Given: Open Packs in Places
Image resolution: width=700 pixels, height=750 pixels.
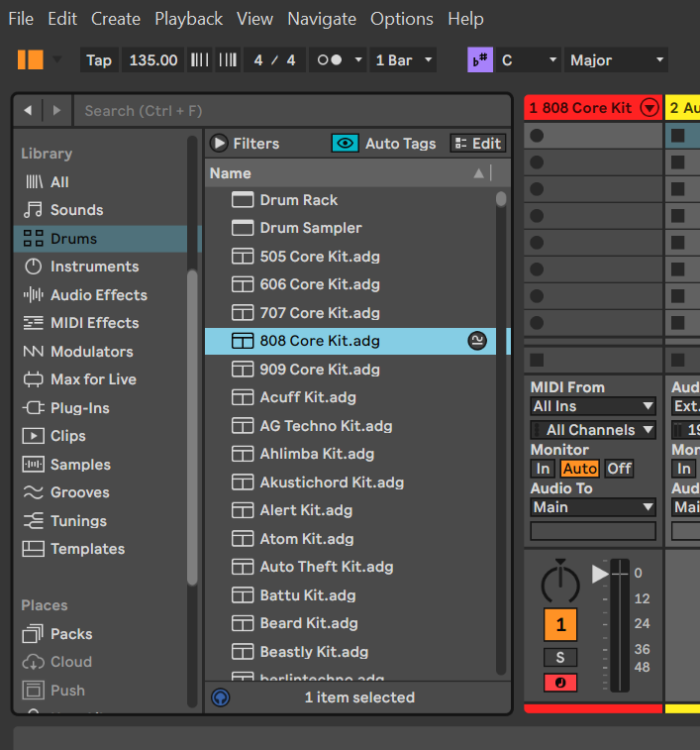Looking at the screenshot, I should pos(100,634).
